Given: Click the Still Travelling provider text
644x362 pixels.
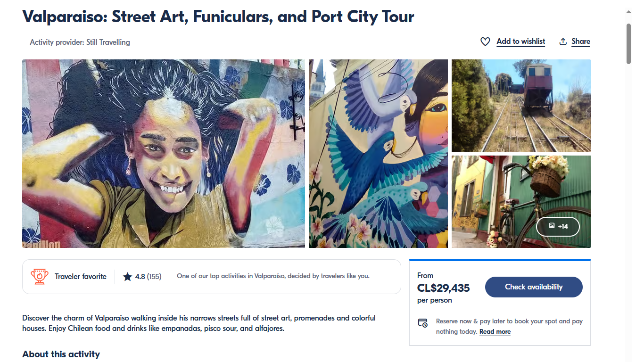Looking at the screenshot, I should coord(108,42).
